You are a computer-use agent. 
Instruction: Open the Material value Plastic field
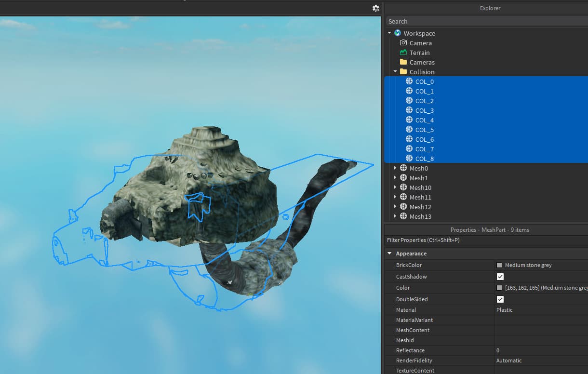click(540, 310)
